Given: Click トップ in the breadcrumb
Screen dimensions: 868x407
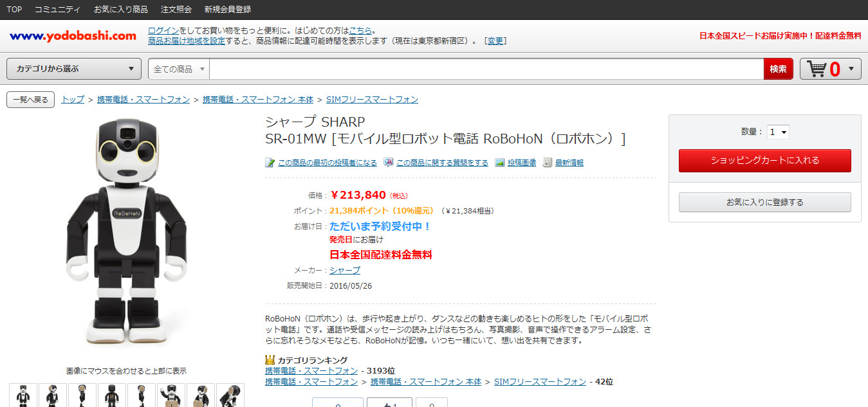Looking at the screenshot, I should (x=73, y=99).
